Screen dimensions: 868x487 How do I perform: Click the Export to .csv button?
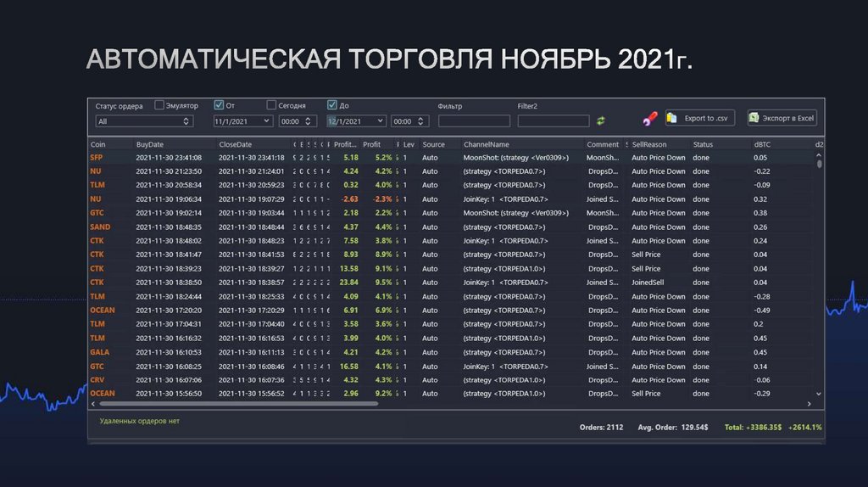(x=699, y=118)
